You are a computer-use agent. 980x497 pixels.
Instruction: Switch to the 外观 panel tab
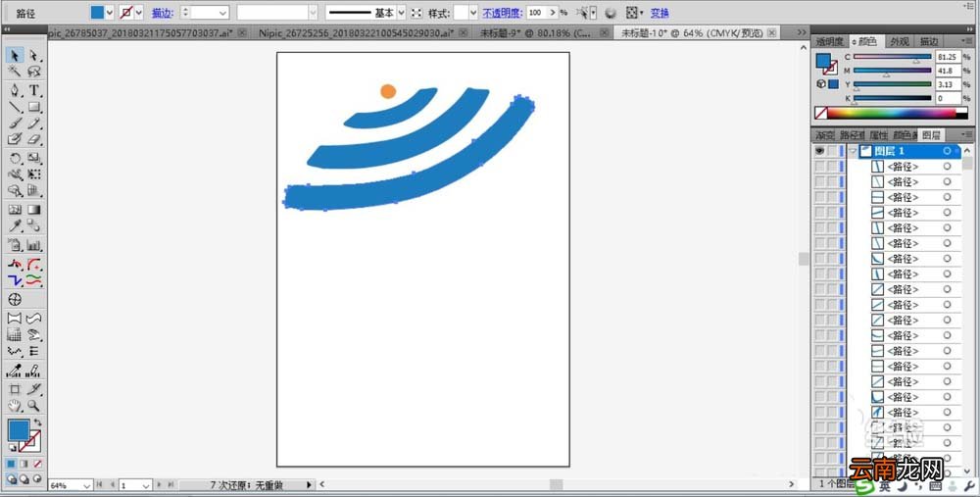click(900, 41)
